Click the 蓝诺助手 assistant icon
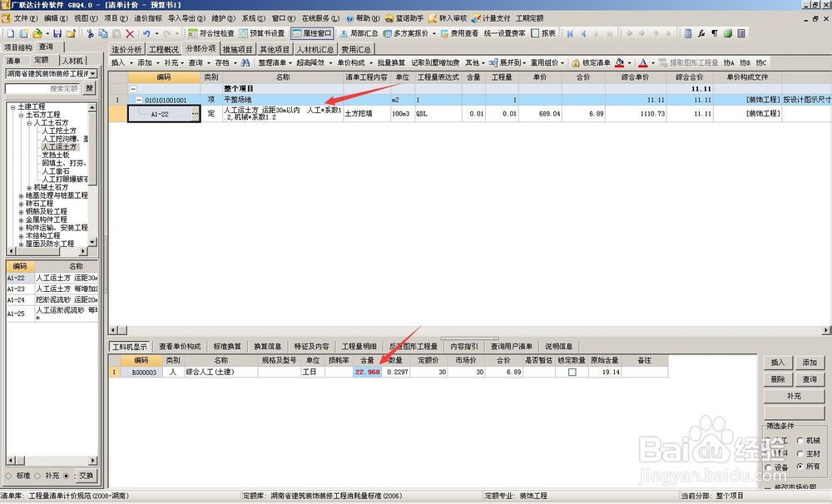 tap(389, 18)
